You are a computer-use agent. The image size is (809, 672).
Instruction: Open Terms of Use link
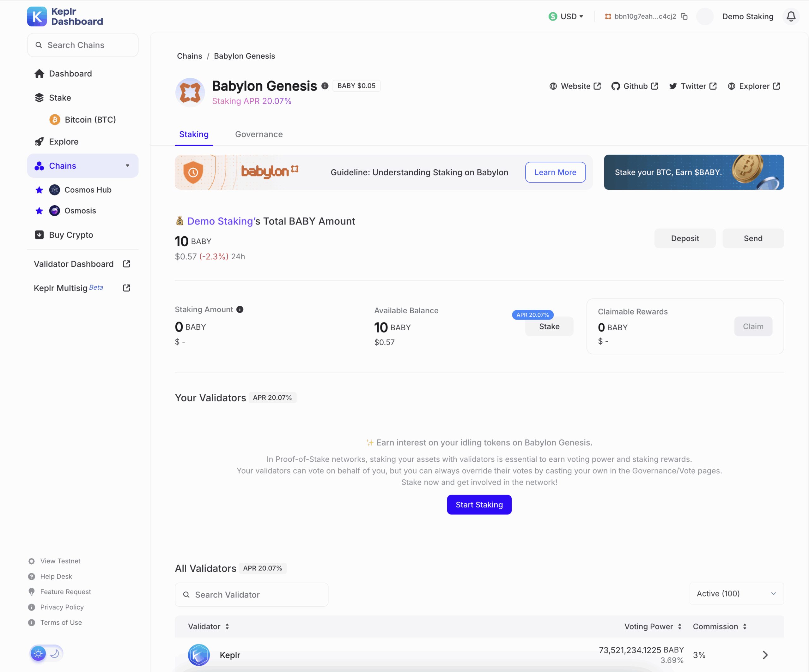click(55, 623)
